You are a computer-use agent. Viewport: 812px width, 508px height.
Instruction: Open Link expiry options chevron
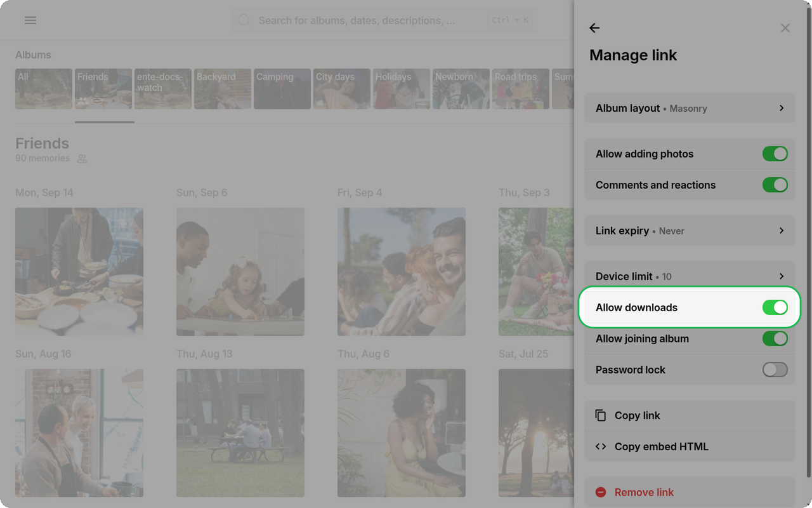coord(782,231)
